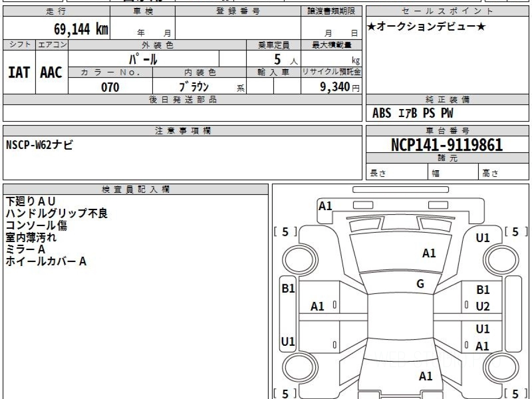Select the コンソール傷 note
The image size is (532, 399).
pyautogui.click(x=36, y=225)
